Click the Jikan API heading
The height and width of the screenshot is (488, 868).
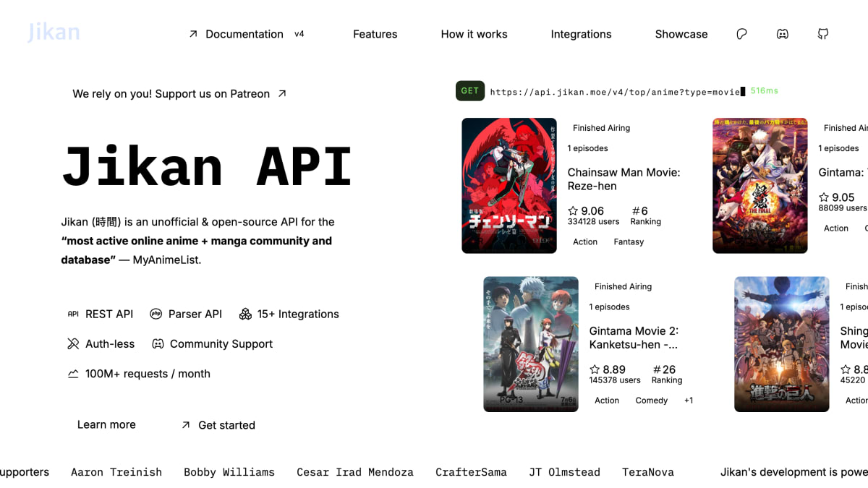pyautogui.click(x=207, y=167)
